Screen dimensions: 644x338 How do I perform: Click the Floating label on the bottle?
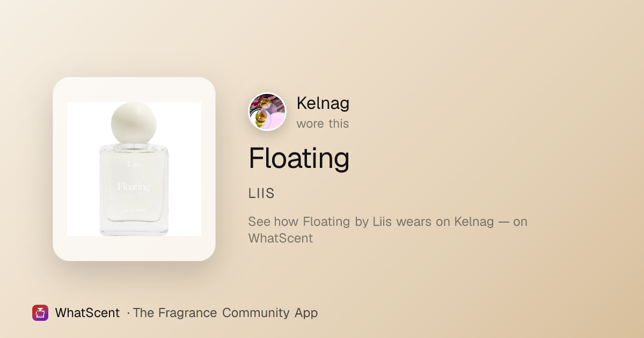click(x=134, y=187)
